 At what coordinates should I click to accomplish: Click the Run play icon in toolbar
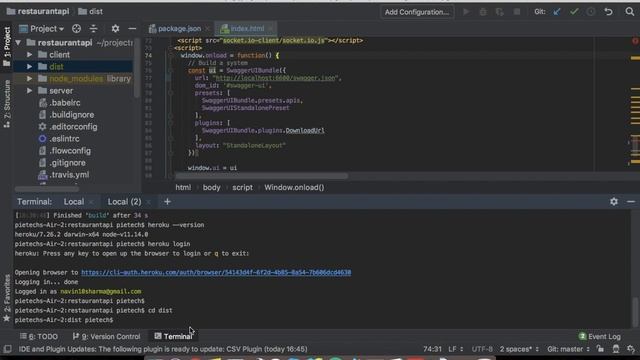pyautogui.click(x=466, y=12)
